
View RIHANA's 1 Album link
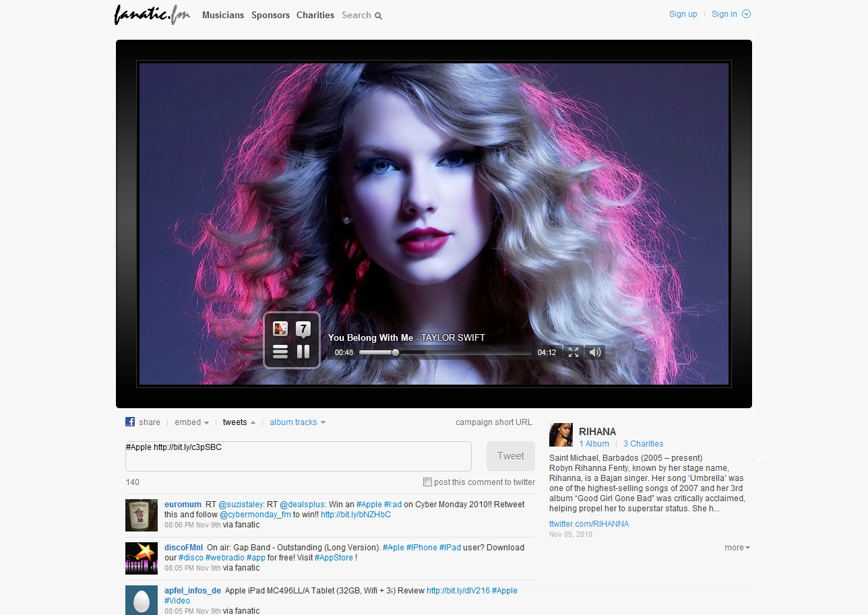tap(594, 444)
